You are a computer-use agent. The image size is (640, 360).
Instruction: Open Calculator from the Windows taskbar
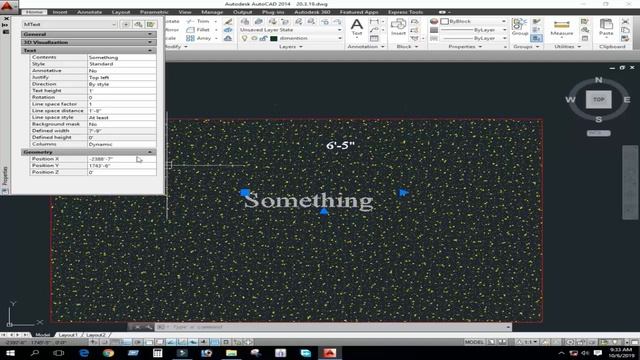click(x=158, y=353)
